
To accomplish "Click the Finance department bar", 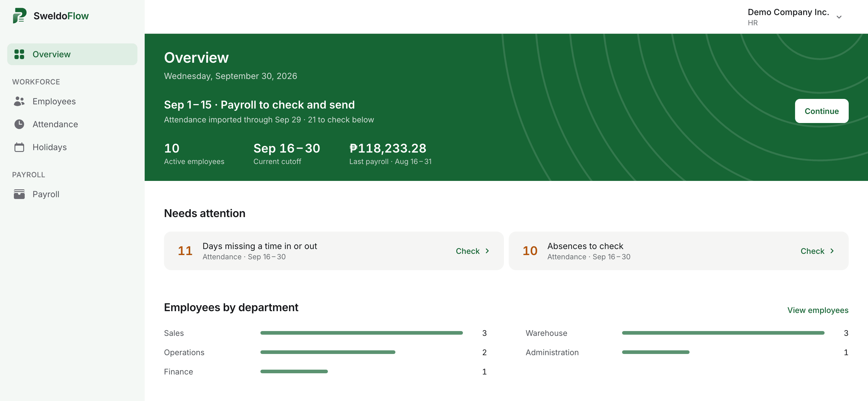I will point(294,371).
